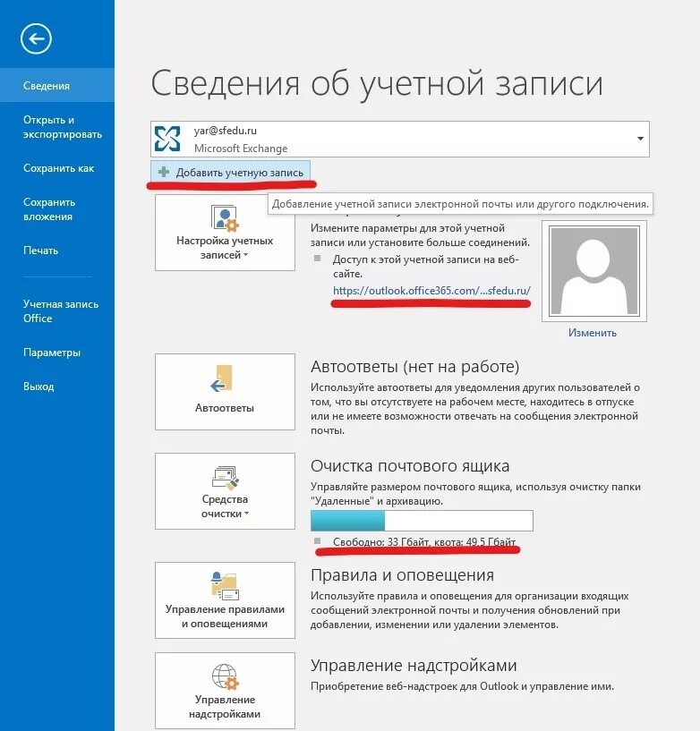Click the Microsoft Exchange account icon
700x731 pixels.
pos(167,139)
